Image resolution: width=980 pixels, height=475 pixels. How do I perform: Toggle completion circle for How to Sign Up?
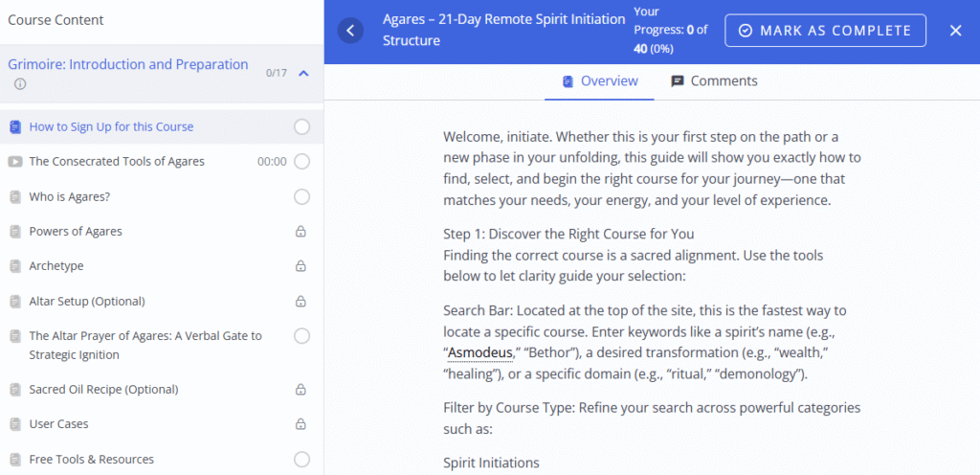point(301,127)
